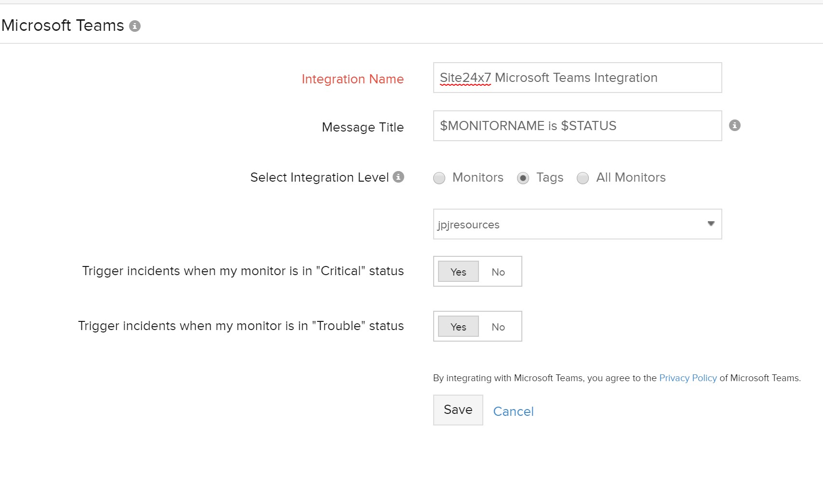Screen dimensions: 823x504
Task: Set Trouble status trigger to Yes
Action: (x=458, y=327)
